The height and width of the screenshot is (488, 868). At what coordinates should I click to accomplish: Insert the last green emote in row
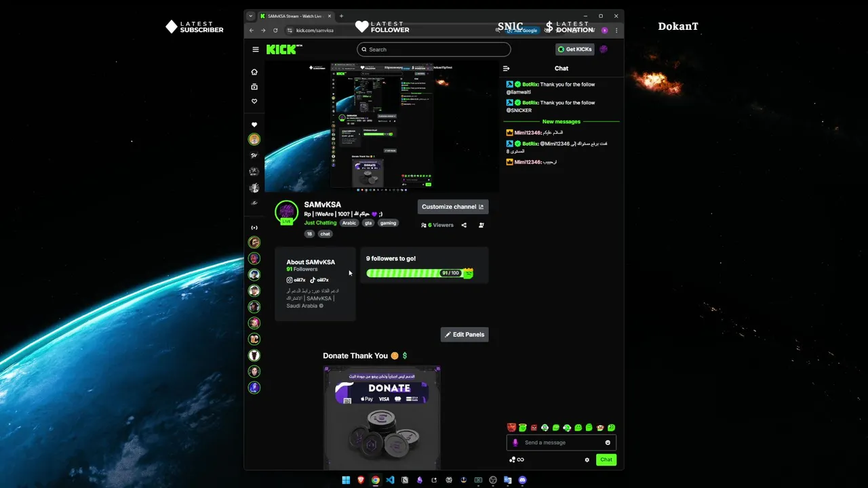(x=611, y=428)
